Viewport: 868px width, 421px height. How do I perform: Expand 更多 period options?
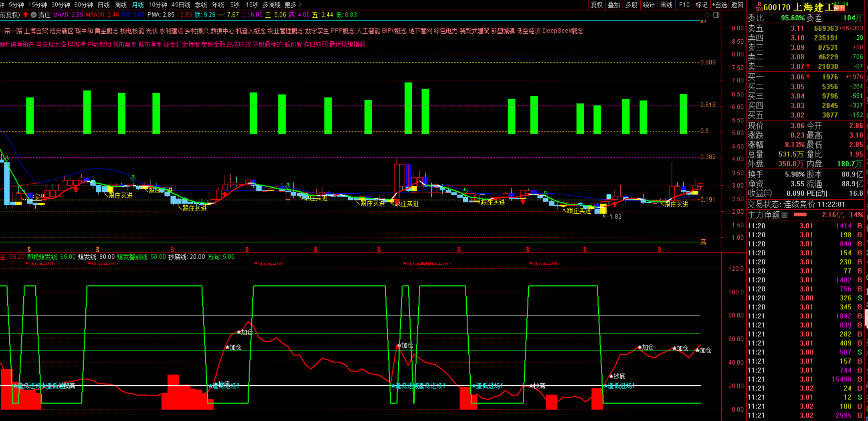click(x=293, y=5)
